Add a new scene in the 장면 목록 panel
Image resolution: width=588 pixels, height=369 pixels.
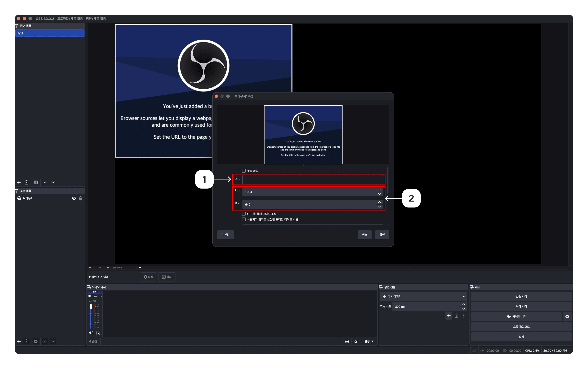coord(19,182)
